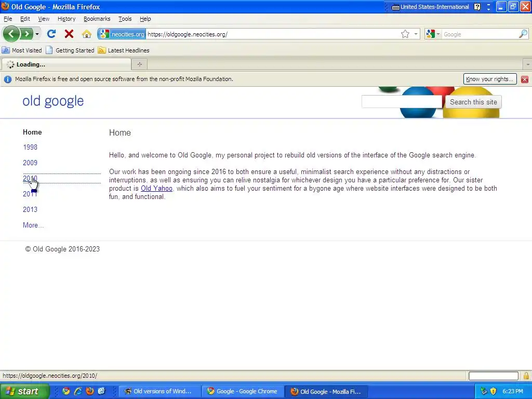Open the Edit menu
532x399 pixels.
click(x=25, y=19)
